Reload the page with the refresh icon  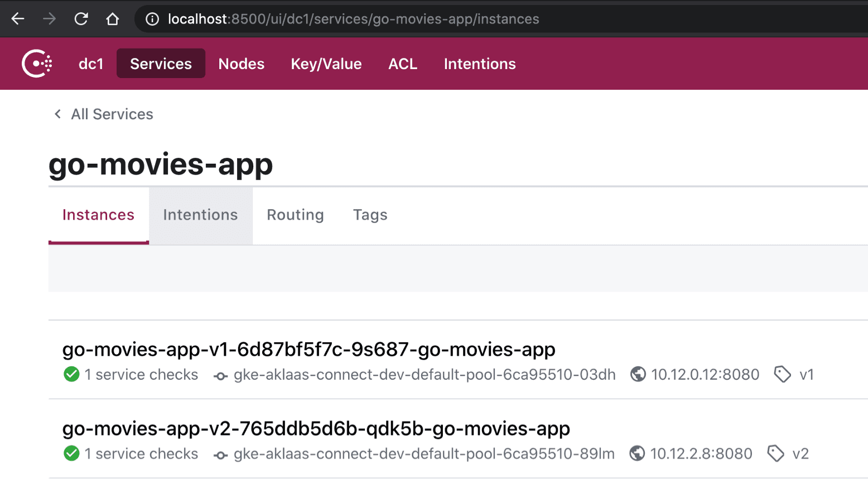point(81,19)
